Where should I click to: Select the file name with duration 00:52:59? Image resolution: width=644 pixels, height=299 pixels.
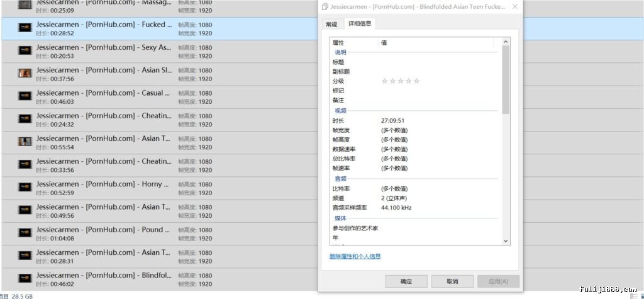[x=104, y=184]
